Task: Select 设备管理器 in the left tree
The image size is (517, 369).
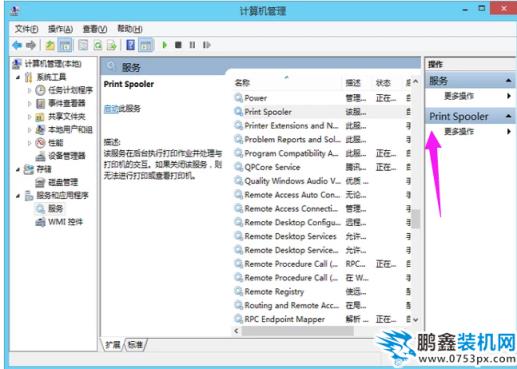Action: pos(67,156)
